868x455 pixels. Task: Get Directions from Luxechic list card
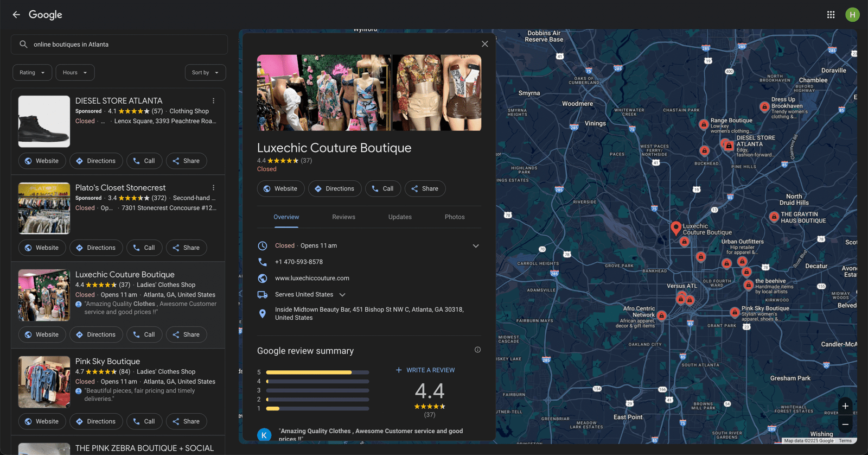point(96,335)
